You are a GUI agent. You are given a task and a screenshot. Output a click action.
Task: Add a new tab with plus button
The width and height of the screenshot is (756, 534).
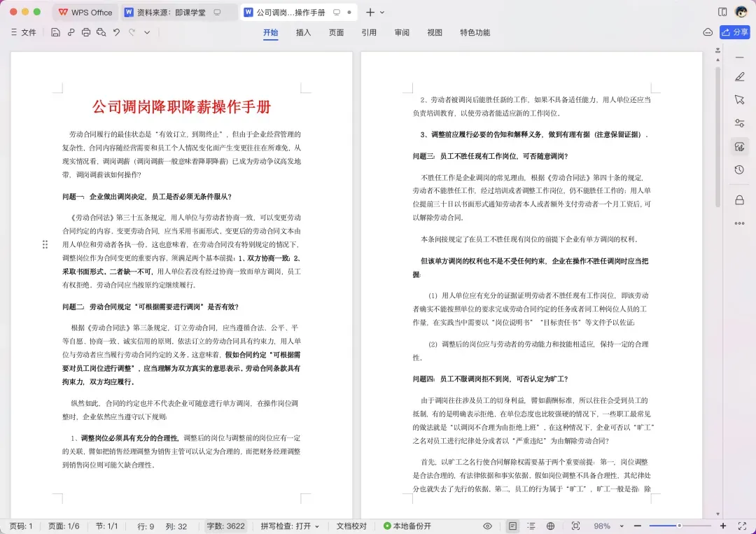coord(370,12)
